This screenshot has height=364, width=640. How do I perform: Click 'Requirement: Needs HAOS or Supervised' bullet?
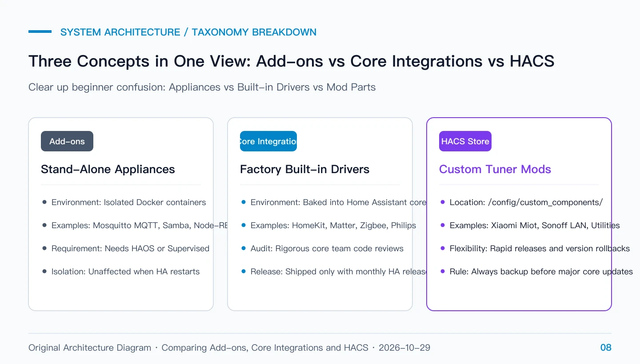[131, 249]
